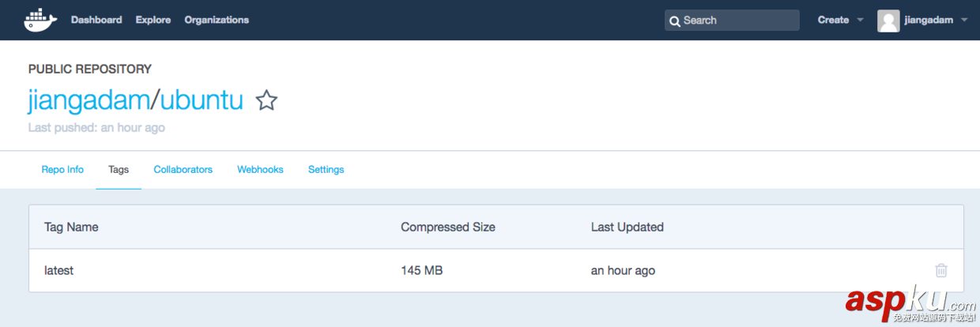The height and width of the screenshot is (327, 980).
Task: Open Explore in top navigation
Action: pyautogui.click(x=153, y=21)
